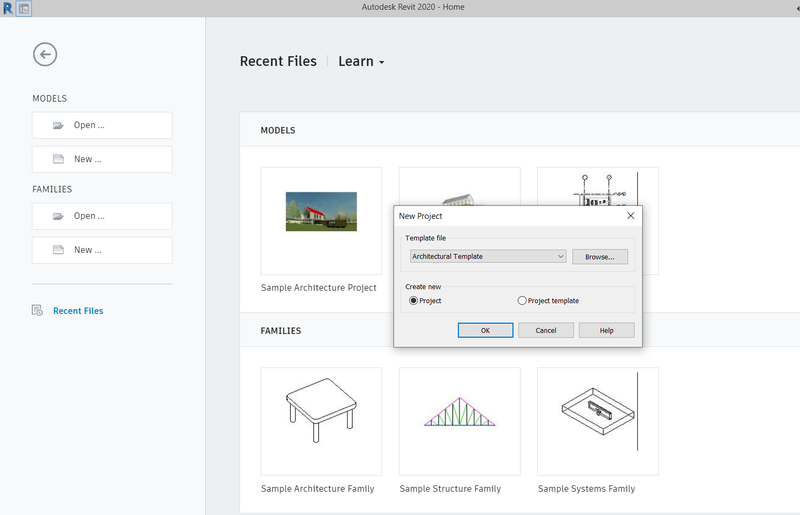Image resolution: width=800 pixels, height=515 pixels.
Task: Click the Revit R application icon
Action: coord(8,8)
